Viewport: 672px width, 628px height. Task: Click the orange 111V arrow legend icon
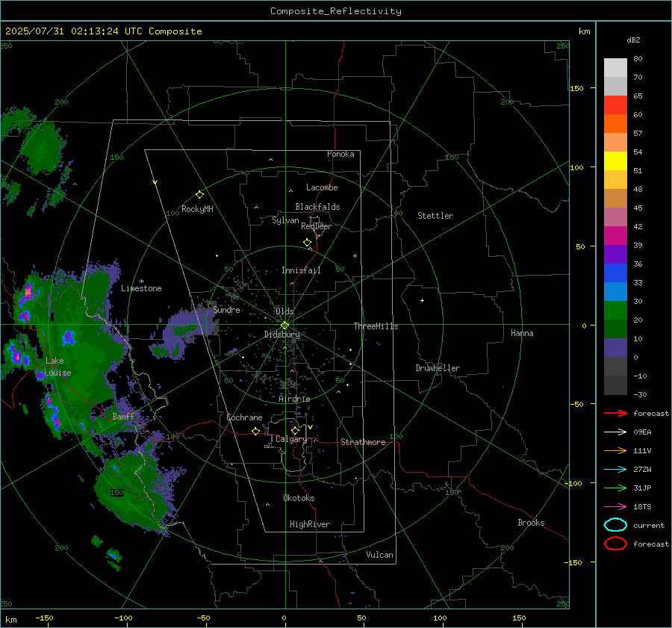[615, 450]
